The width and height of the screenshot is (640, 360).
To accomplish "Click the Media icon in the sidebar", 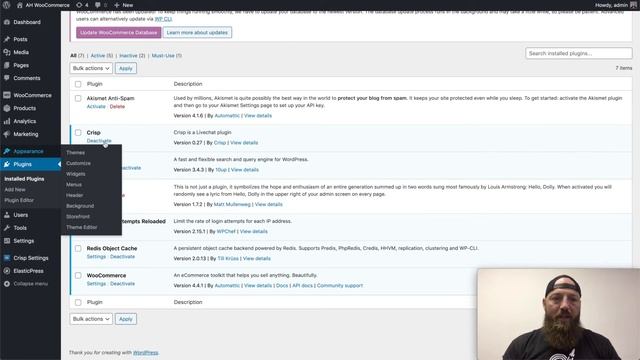I will [x=7, y=52].
